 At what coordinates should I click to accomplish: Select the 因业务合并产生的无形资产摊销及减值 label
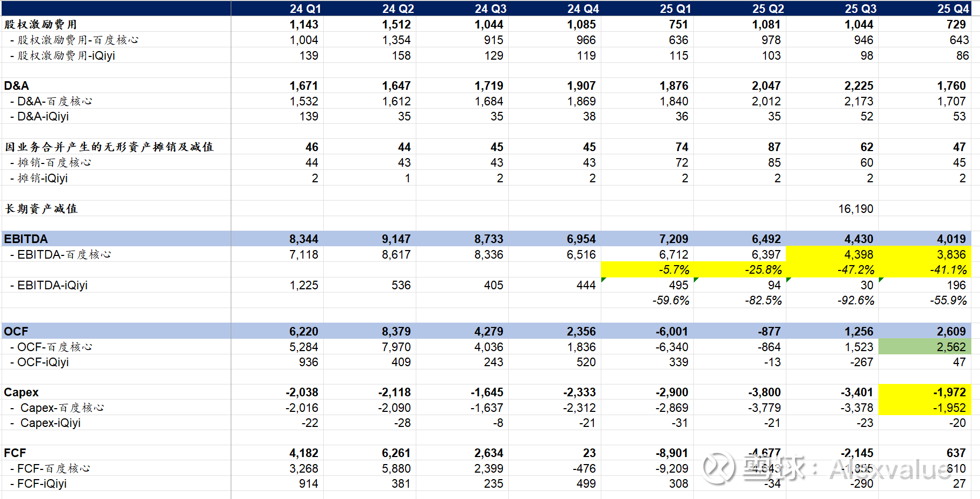[x=109, y=147]
